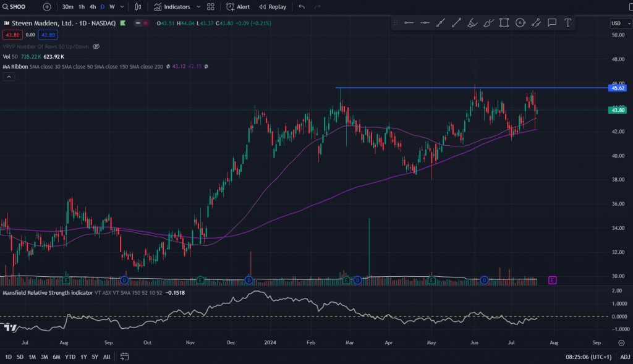Create an Alert

(x=238, y=7)
